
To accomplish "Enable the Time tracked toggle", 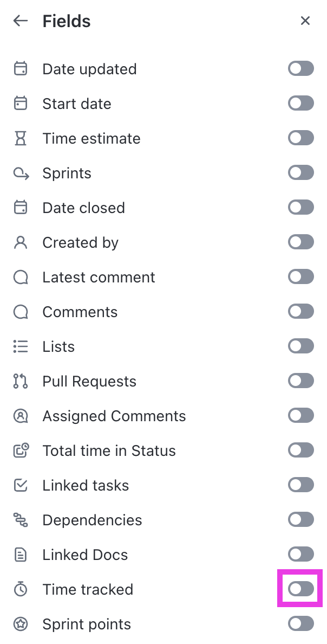I will (300, 589).
